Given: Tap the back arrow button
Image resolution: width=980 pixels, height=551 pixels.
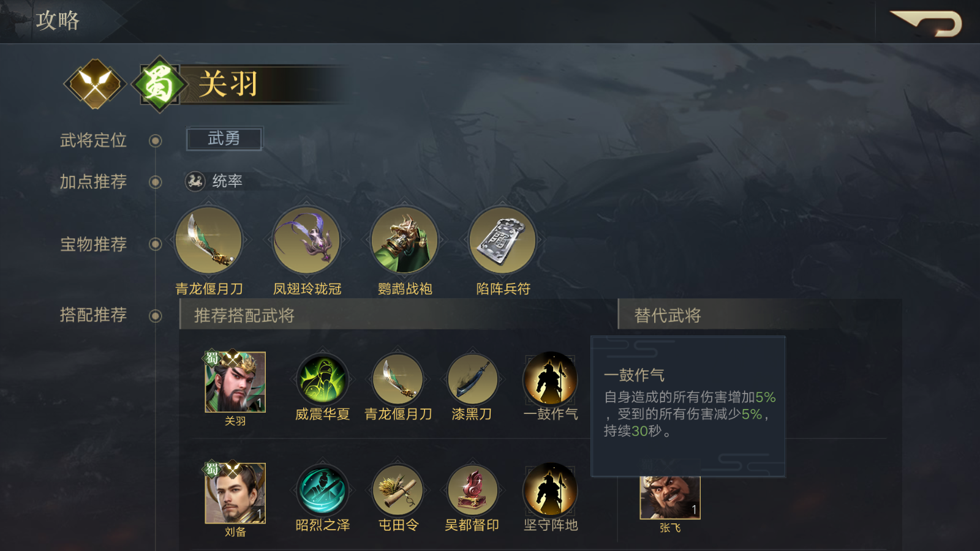Looking at the screenshot, I should coord(926,24).
